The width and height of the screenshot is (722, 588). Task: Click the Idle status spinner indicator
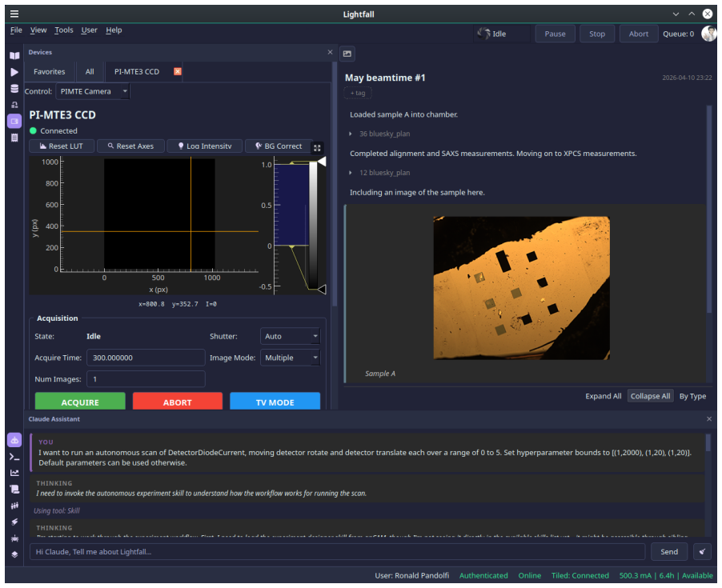coord(484,34)
